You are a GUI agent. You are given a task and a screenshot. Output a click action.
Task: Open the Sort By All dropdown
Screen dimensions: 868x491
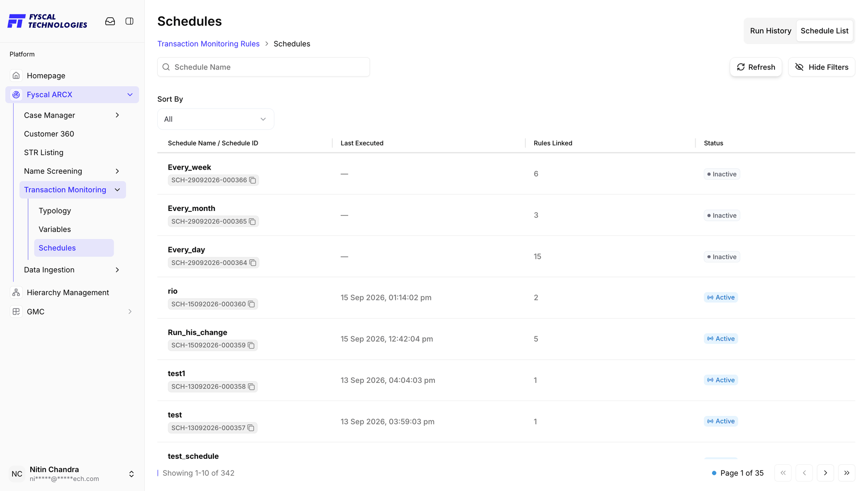(x=216, y=119)
